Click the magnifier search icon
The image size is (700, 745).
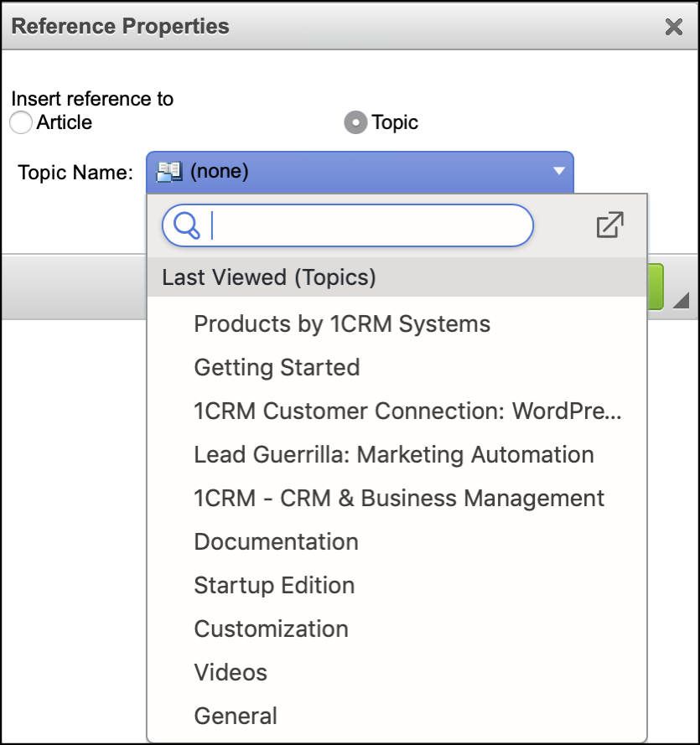click(187, 225)
